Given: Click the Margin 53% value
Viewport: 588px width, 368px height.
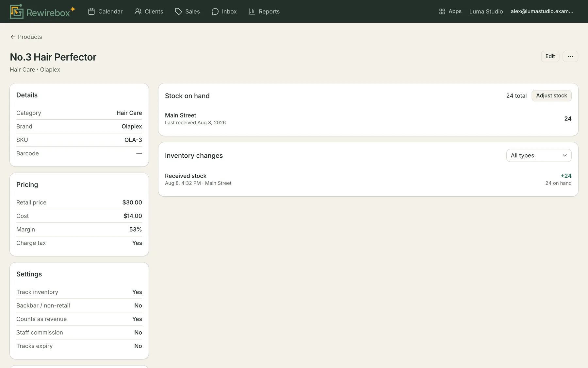Looking at the screenshot, I should 136,229.
